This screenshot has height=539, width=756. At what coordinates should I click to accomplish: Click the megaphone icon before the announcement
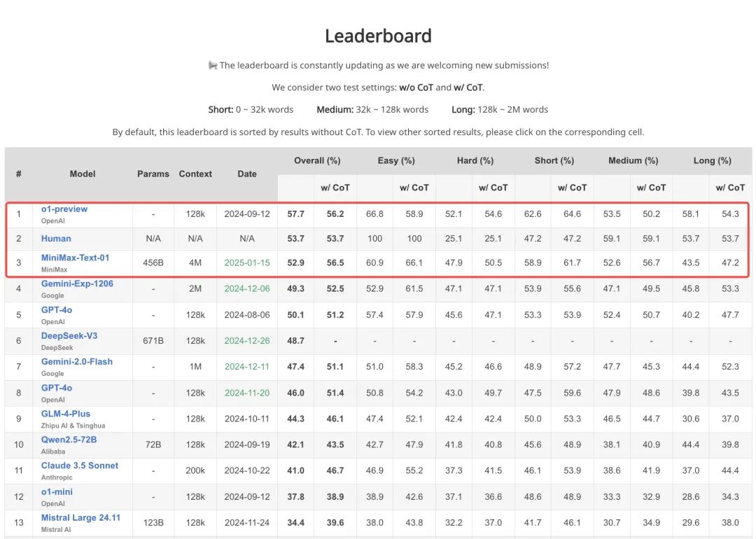pyautogui.click(x=213, y=65)
